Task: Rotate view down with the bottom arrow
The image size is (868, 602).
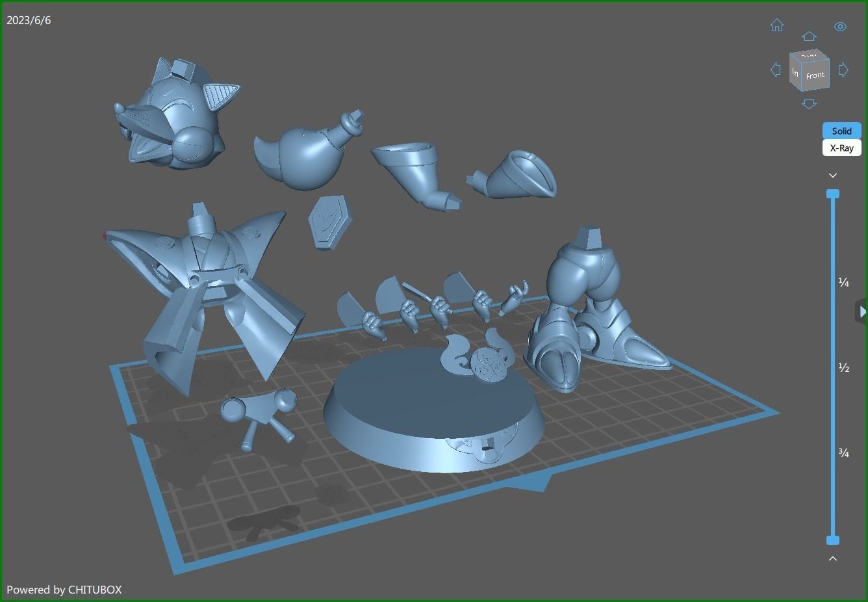Action: (x=809, y=103)
